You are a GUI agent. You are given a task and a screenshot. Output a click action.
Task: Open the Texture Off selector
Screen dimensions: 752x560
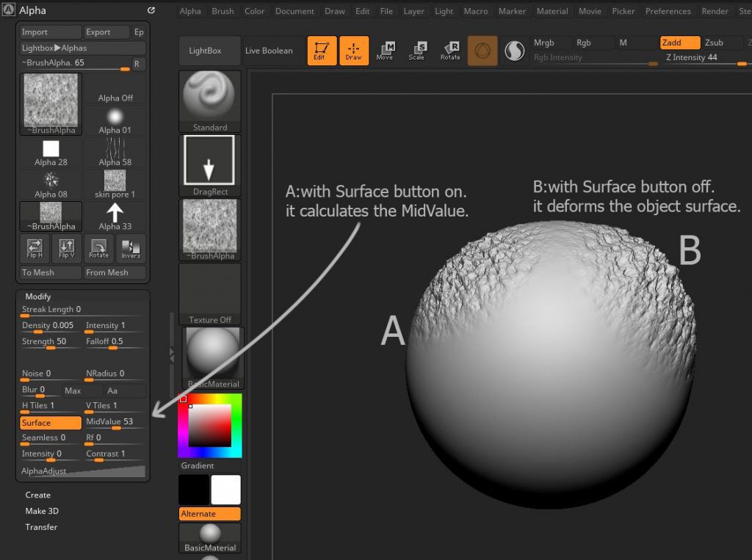point(210,294)
